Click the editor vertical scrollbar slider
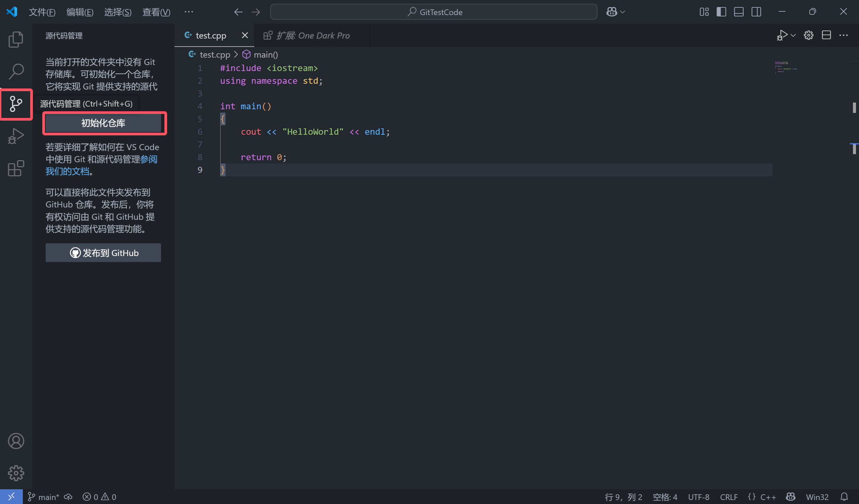The height and width of the screenshot is (504, 859). (x=854, y=108)
